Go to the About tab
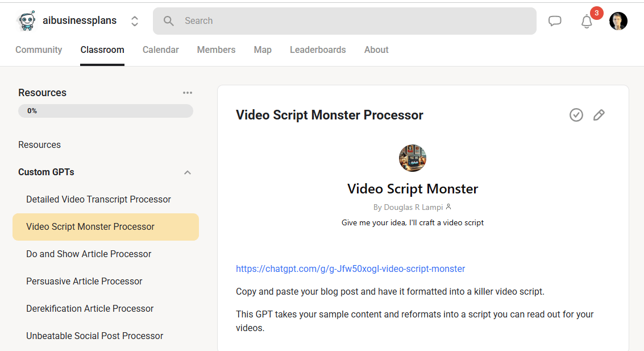Image resolution: width=644 pixels, height=351 pixels. (376, 49)
